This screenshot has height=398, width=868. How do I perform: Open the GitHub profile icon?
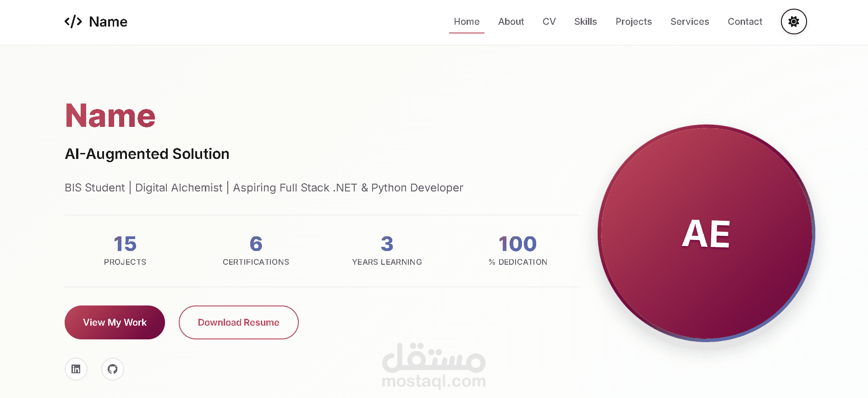pyautogui.click(x=113, y=369)
